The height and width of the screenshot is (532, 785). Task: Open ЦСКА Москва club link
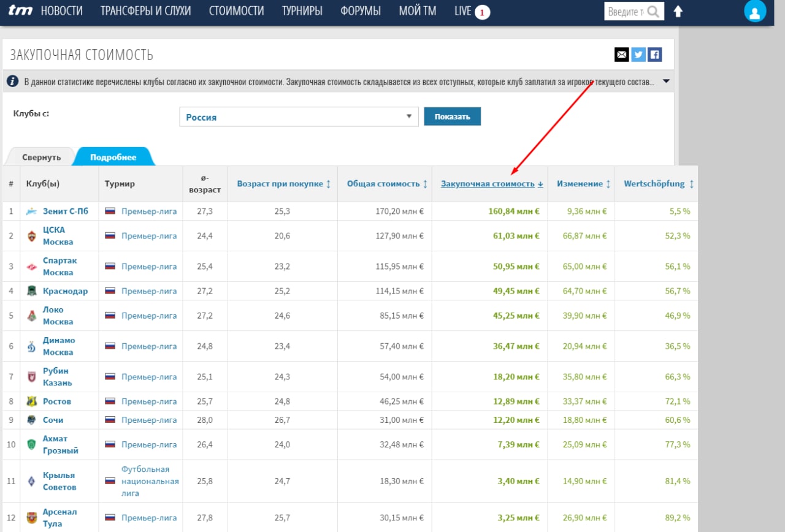coord(58,236)
